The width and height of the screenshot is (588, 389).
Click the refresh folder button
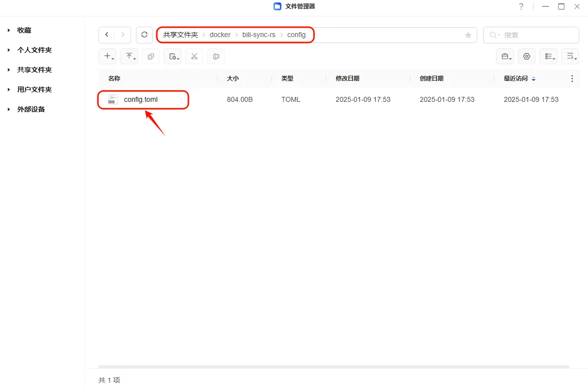pos(144,35)
